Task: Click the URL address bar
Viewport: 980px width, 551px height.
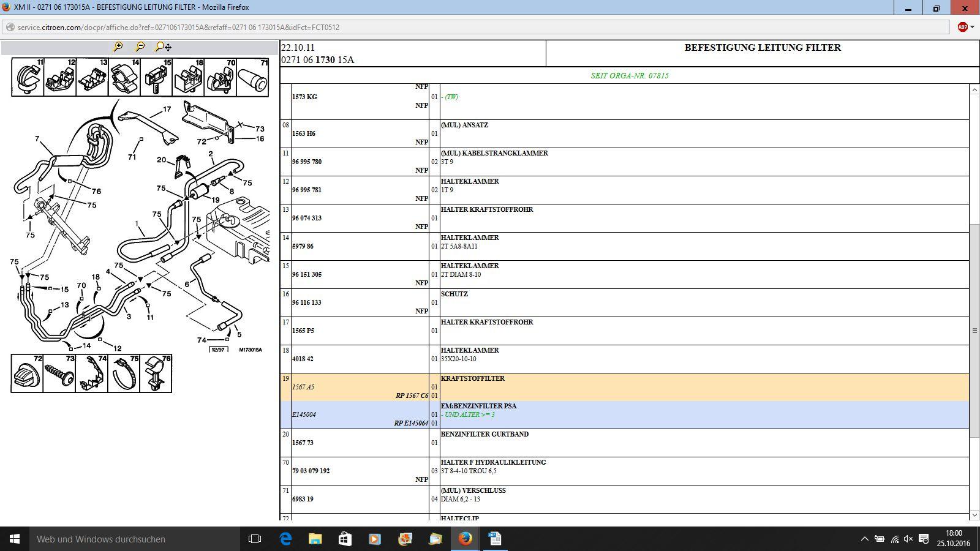Action: point(475,27)
